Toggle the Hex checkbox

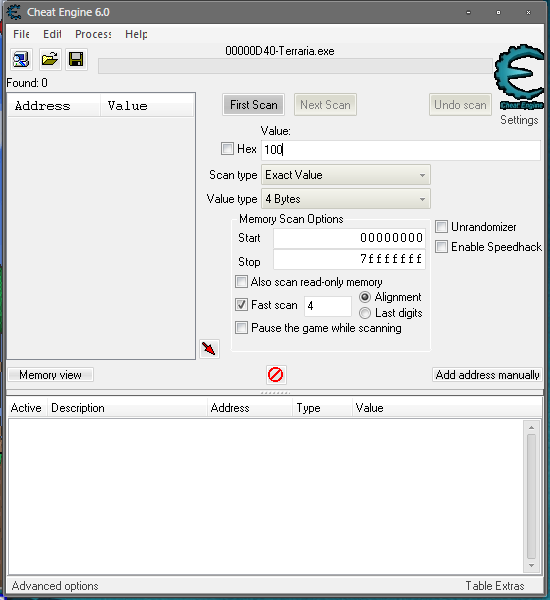[227, 148]
